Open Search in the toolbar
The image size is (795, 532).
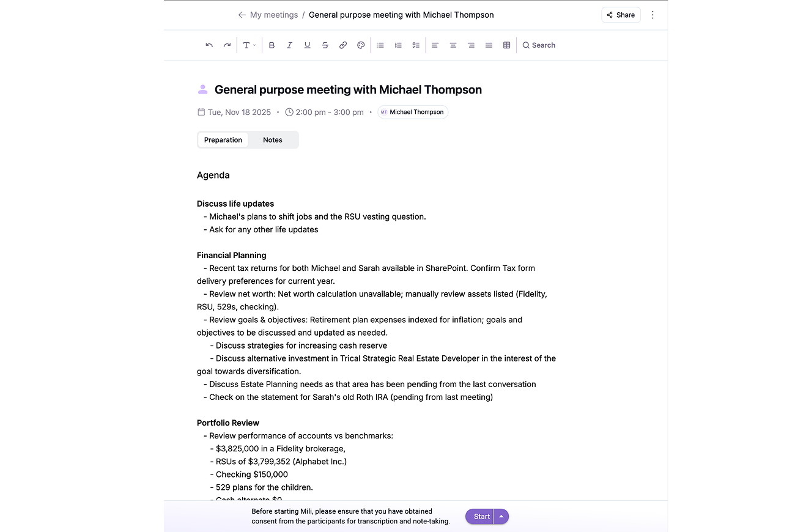tap(539, 45)
